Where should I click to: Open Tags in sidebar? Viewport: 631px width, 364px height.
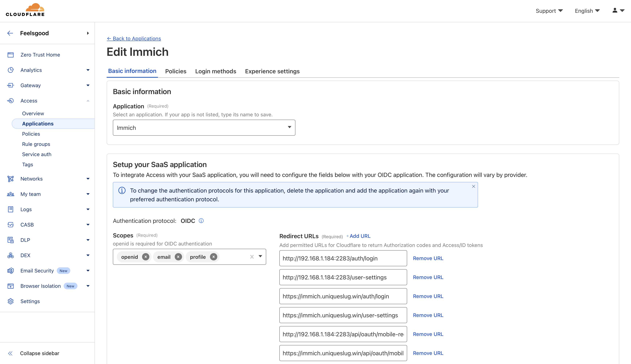28,165
